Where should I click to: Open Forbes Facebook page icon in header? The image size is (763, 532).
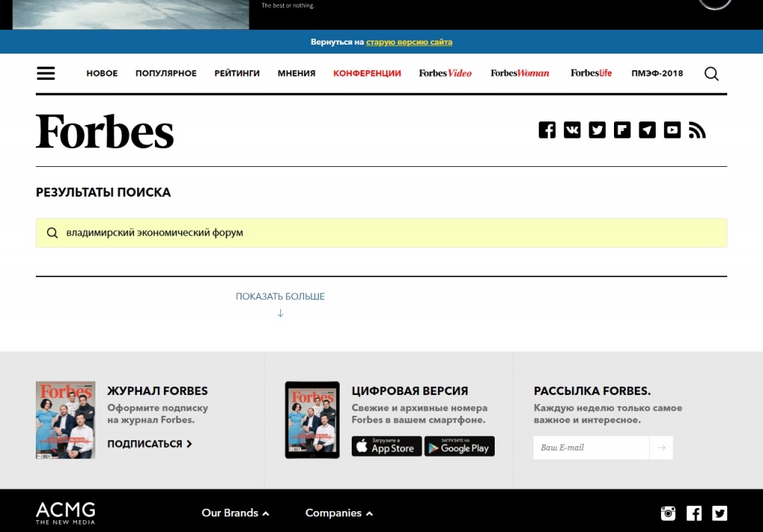[547, 130]
